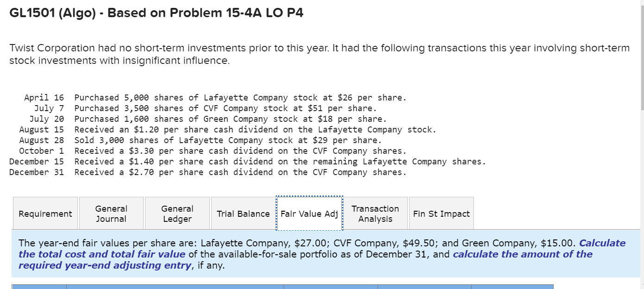
Task: Switch to the Requirement tab
Action: (x=45, y=213)
